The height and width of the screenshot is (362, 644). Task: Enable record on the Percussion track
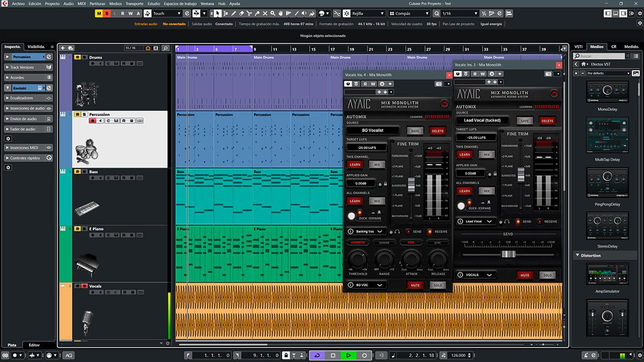pyautogui.click(x=92, y=121)
